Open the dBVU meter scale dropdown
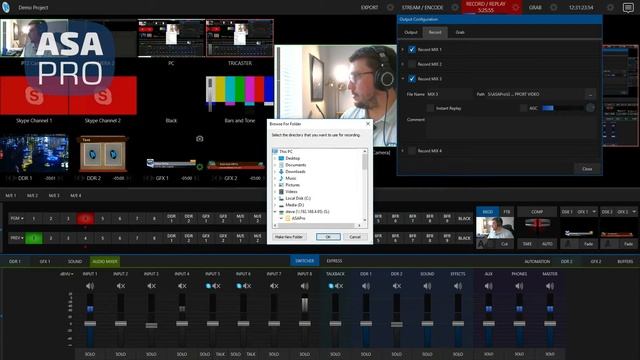The height and width of the screenshot is (360, 640). coord(67,274)
